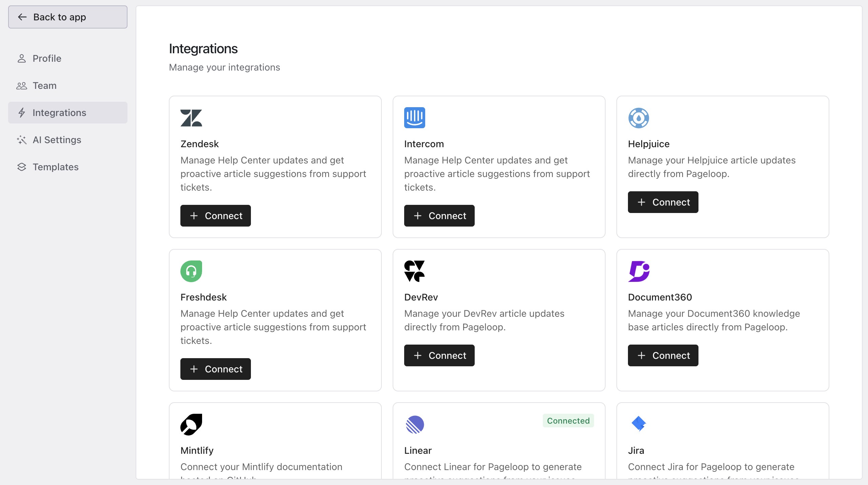Click the back arrow icon
868x485 pixels.
click(22, 17)
